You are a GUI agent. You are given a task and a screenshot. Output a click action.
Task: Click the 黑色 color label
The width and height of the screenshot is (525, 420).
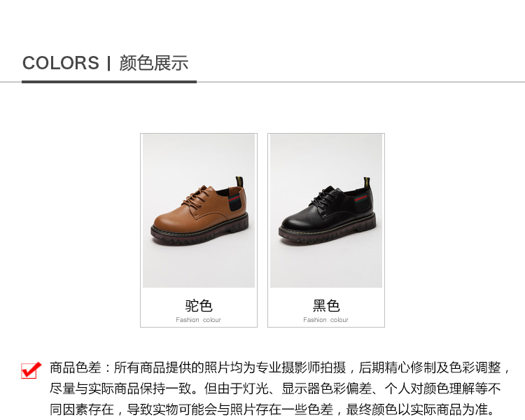[326, 305]
